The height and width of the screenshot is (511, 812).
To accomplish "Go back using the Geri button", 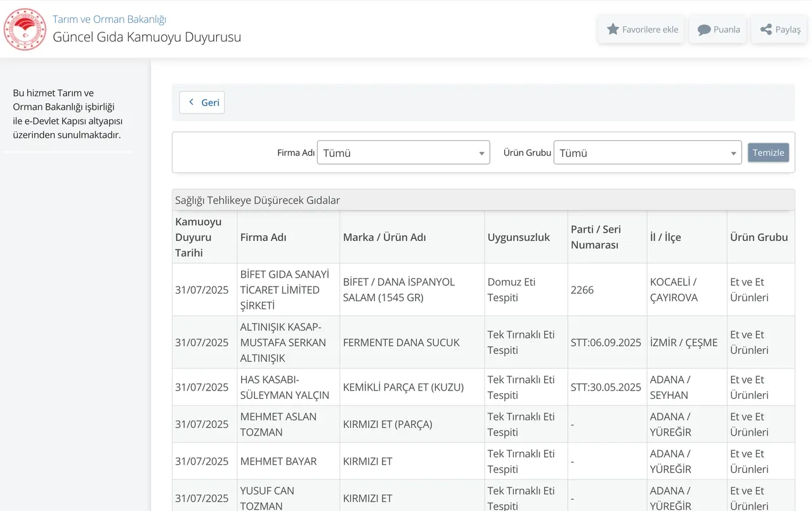I will tap(202, 103).
